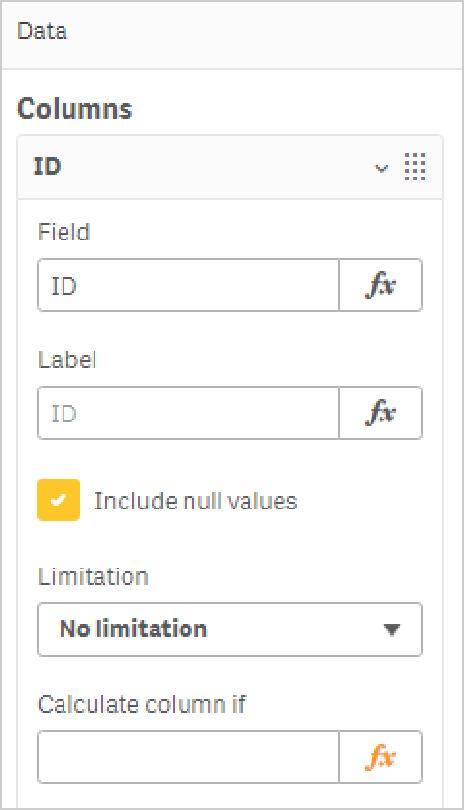Screen dimensions: 464x810
Task: Click the Label caption above input
Action: coord(67,360)
